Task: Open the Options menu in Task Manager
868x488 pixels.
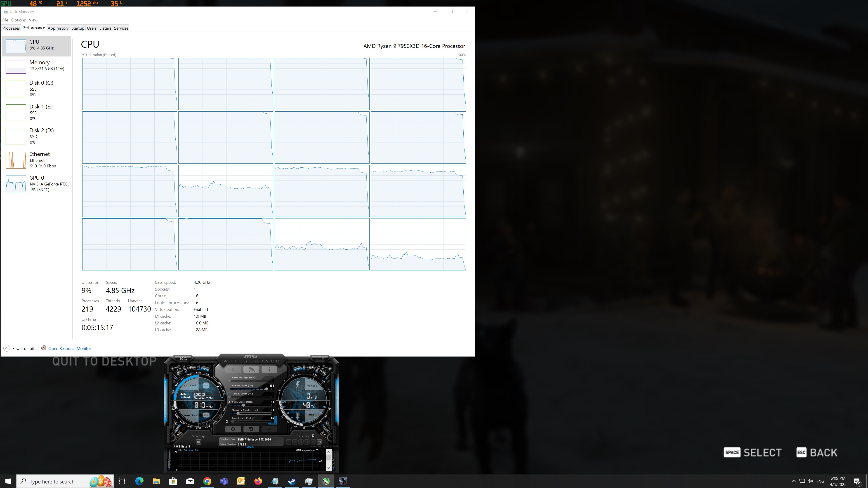Action: [x=18, y=20]
